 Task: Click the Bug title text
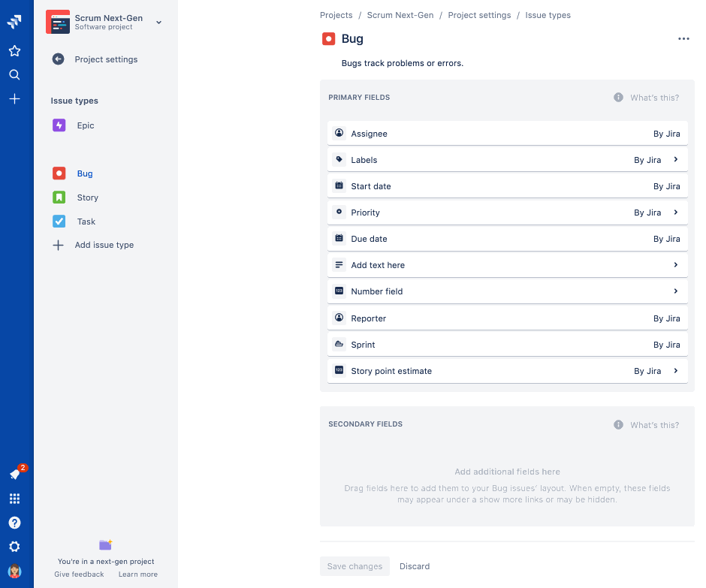(352, 39)
